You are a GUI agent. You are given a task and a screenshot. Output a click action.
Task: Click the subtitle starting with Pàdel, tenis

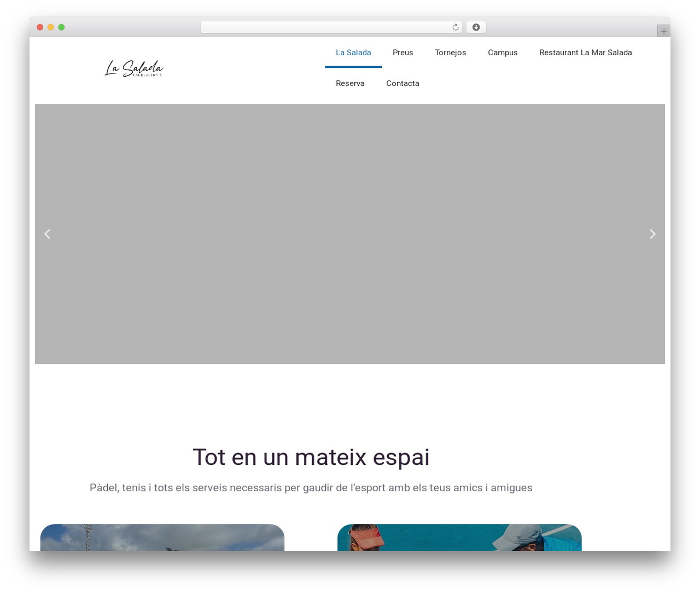point(311,487)
